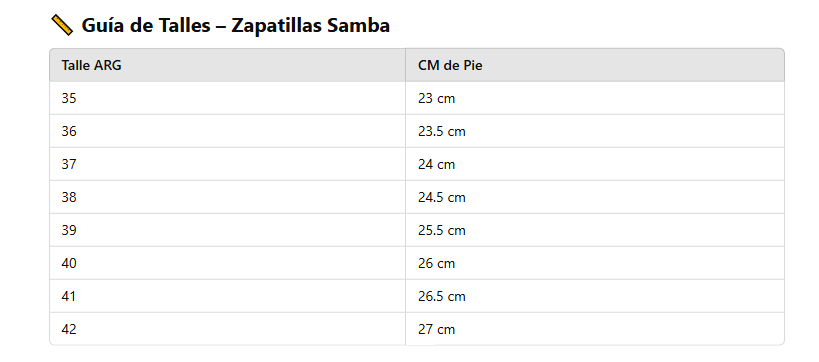Viewport: 819px width, 362px height.
Task: Click the 23 cm cell
Action: pos(595,98)
